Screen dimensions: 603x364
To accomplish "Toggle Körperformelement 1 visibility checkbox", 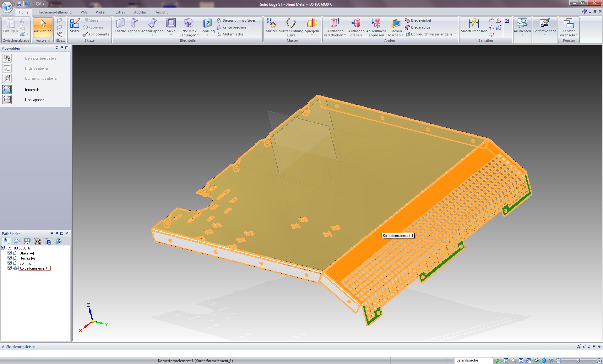I will coord(10,268).
